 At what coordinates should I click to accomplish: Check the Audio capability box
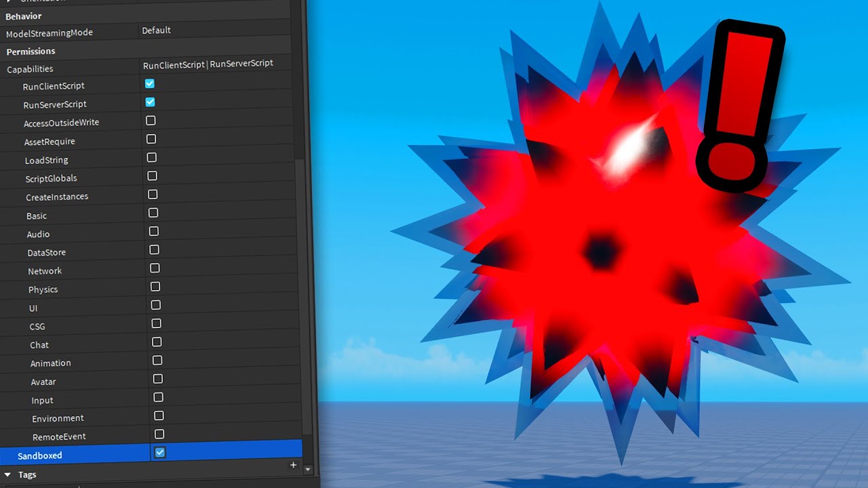click(x=154, y=231)
